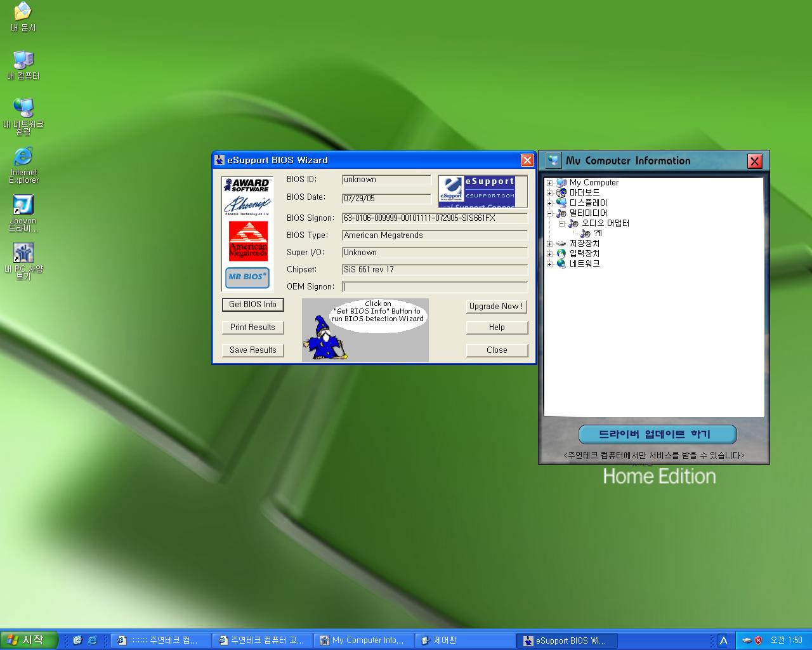Switch to 주연테크 컴퓨터 고... taskbar button
This screenshot has width=812, height=650.
coord(262,641)
